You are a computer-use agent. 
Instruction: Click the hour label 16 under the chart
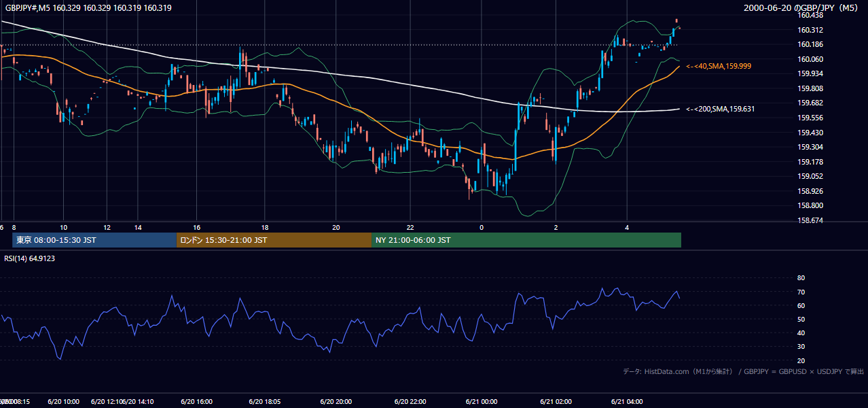[x=196, y=227]
